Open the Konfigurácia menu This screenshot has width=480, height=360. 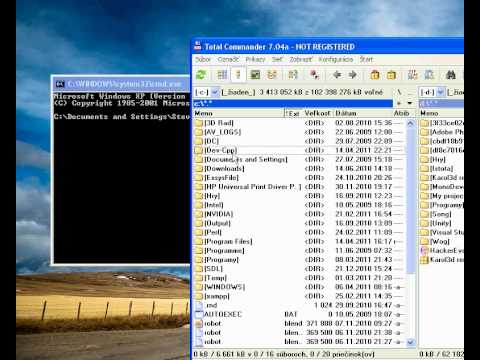tap(336, 59)
